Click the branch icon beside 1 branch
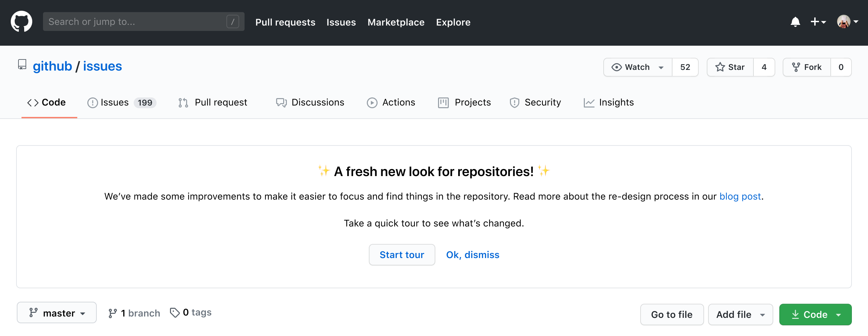This screenshot has width=868, height=336. pos(113,313)
